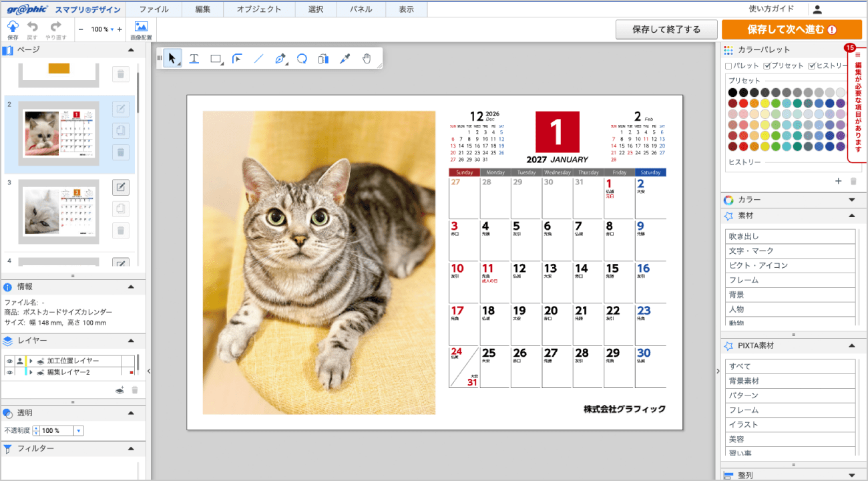Click the user account icon

(x=817, y=9)
